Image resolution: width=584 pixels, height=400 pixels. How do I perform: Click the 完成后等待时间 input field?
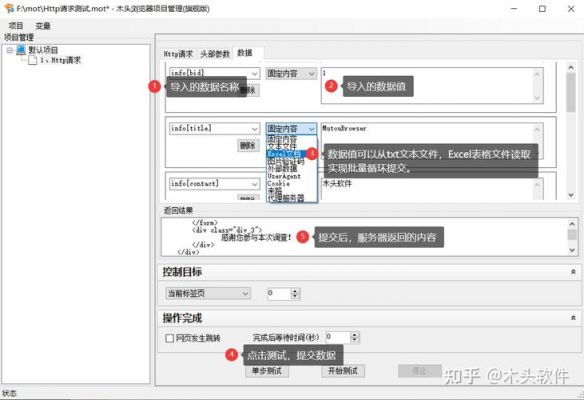point(338,337)
